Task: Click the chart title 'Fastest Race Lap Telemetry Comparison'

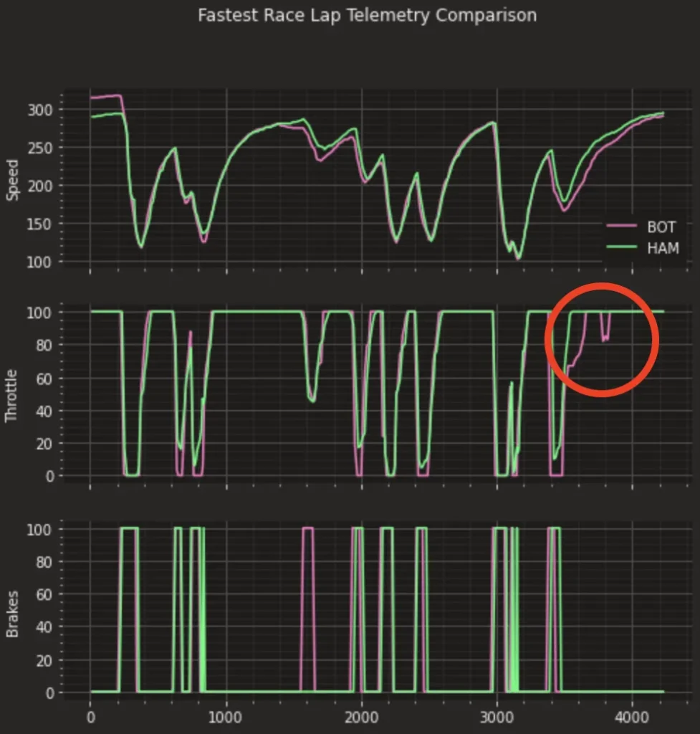Action: pos(367,15)
